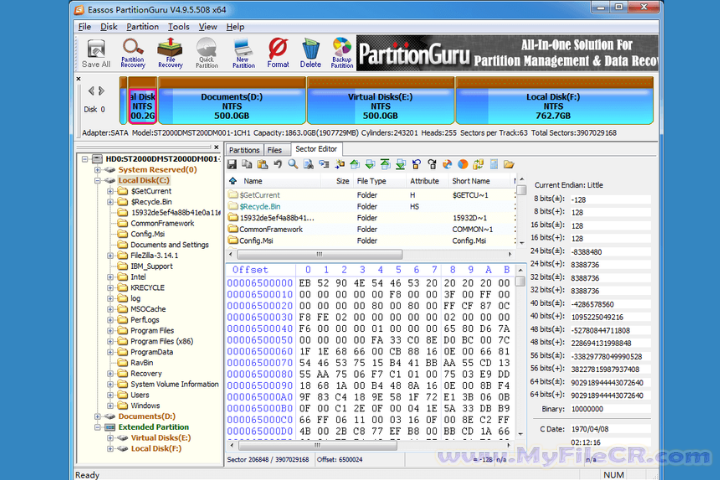This screenshot has height=480, width=720.
Task: Jump to last sector icon
Action: [x=401, y=164]
